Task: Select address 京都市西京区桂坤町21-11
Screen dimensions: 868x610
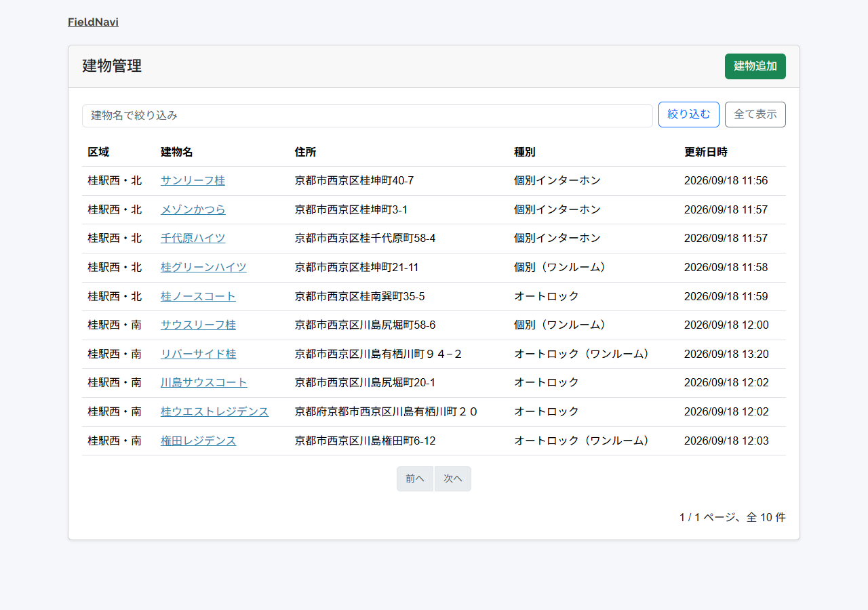Action: (357, 268)
